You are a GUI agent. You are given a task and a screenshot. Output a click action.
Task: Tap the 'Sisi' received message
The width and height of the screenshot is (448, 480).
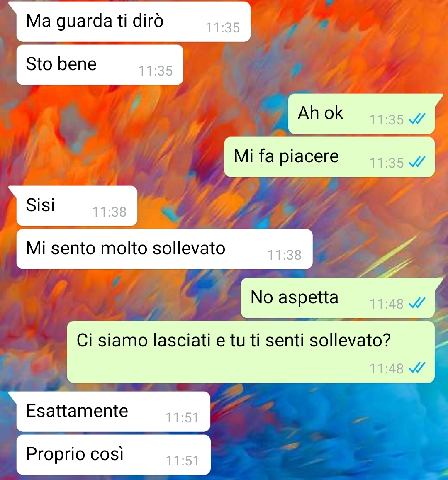77,206
